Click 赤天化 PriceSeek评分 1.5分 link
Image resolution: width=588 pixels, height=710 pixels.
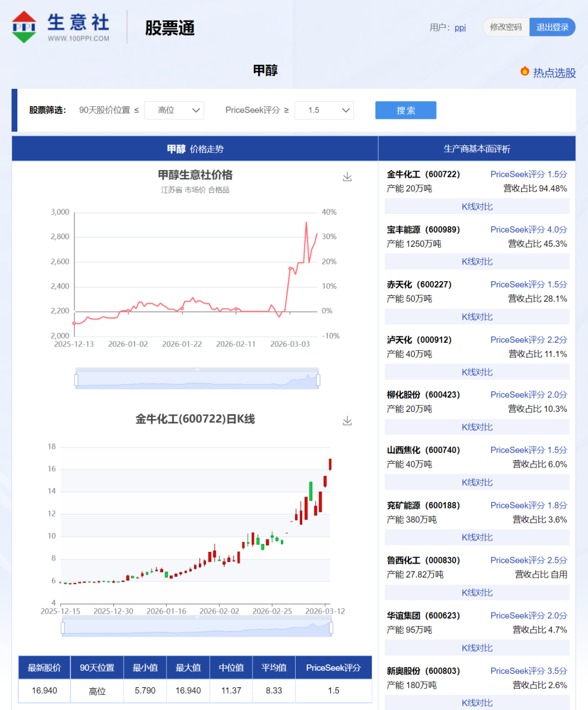click(x=529, y=284)
